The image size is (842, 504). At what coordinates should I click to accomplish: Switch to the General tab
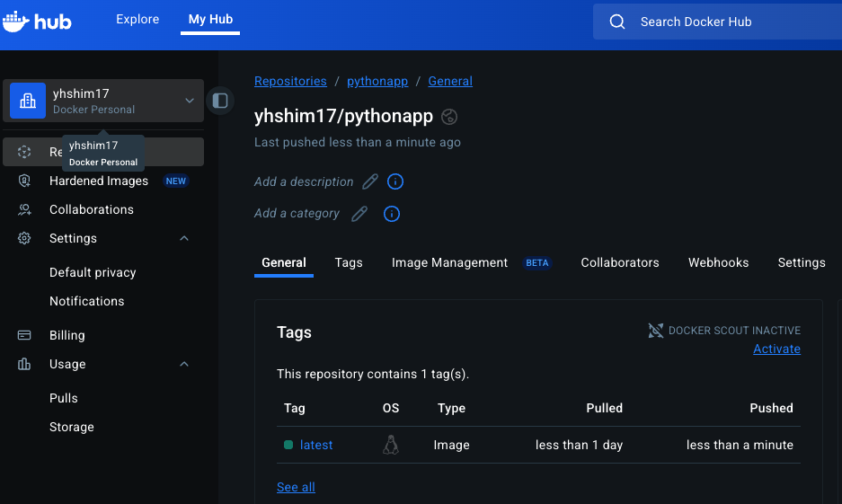pos(284,262)
